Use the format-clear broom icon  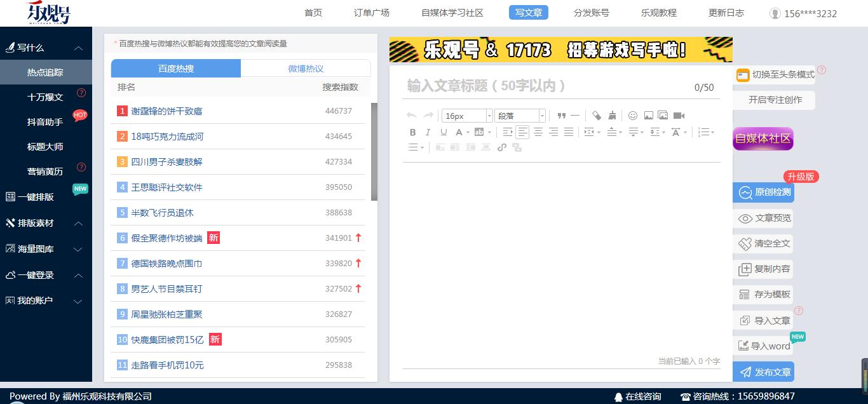[x=611, y=115]
